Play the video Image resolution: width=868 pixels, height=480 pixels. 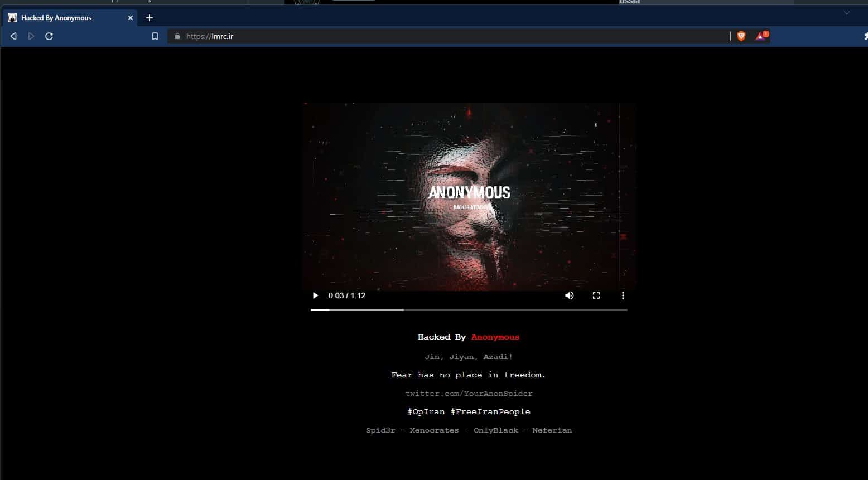[315, 295]
